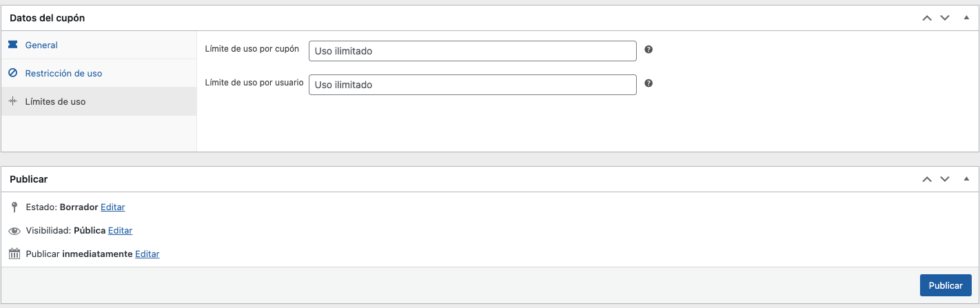Edit the Borrador status link

(x=112, y=207)
